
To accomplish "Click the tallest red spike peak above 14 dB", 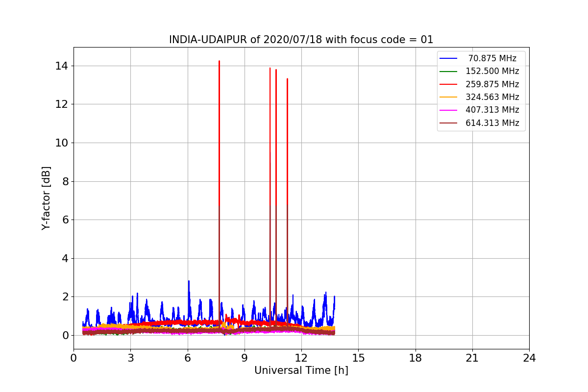I will pos(219,62).
